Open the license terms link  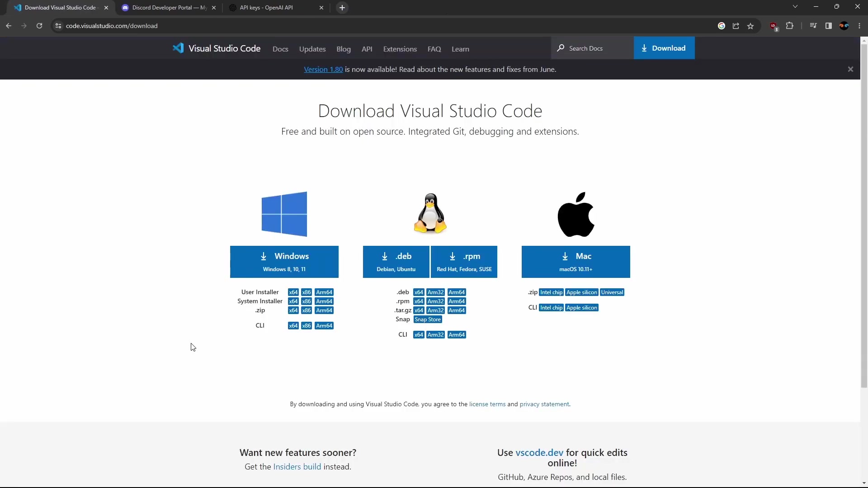point(487,404)
